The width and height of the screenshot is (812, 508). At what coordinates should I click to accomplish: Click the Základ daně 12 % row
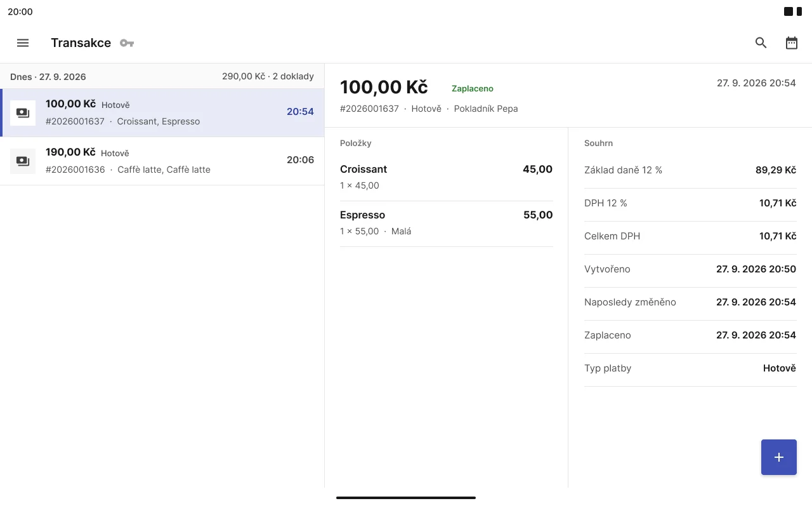690,171
